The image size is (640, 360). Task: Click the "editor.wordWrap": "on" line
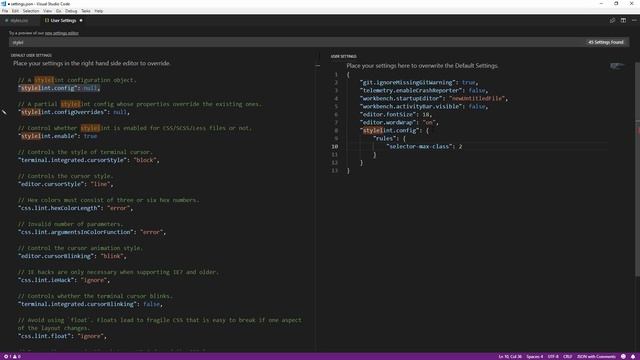(399, 122)
